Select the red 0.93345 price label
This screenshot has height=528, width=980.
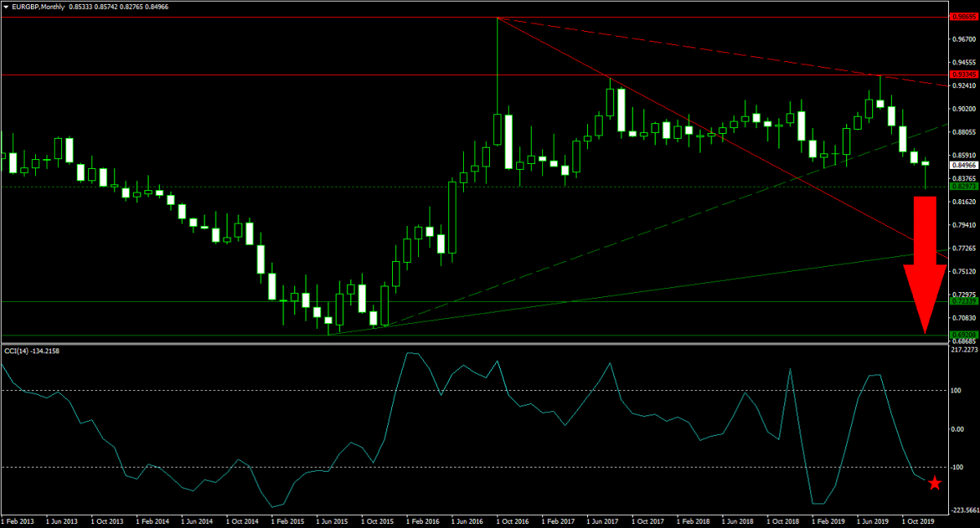(x=964, y=75)
